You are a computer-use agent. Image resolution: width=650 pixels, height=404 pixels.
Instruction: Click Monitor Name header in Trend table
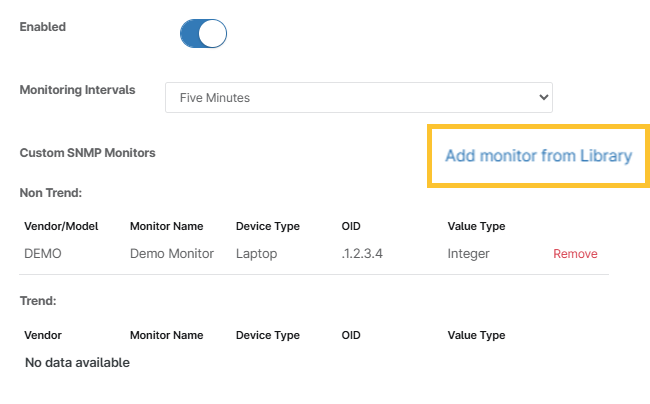166,335
